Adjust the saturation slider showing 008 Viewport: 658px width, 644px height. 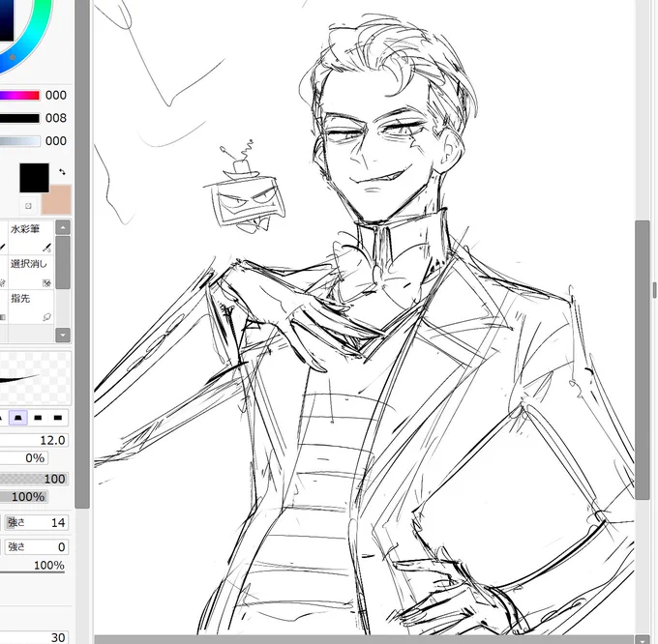coord(19,118)
